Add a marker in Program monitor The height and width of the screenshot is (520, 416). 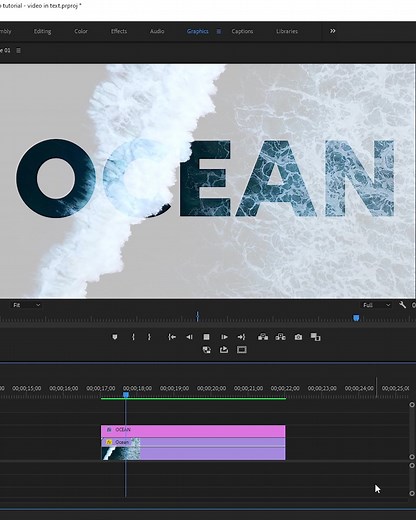point(115,337)
